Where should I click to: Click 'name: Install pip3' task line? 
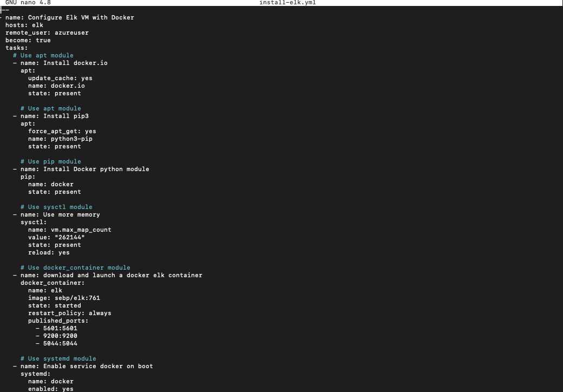55,116
